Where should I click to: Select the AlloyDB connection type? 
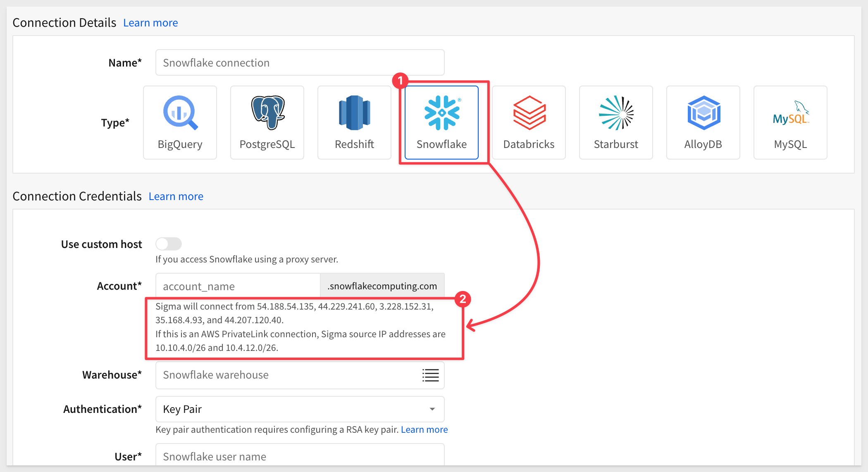703,122
